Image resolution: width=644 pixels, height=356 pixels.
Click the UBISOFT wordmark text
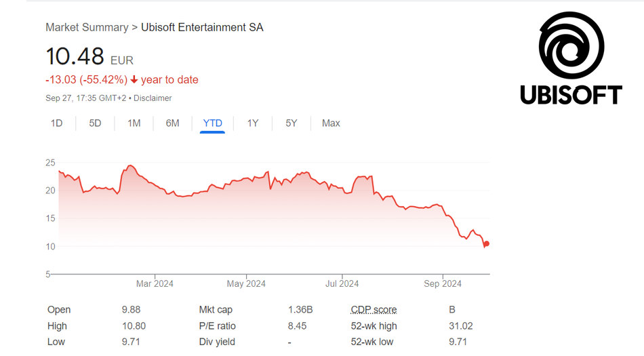click(x=571, y=94)
